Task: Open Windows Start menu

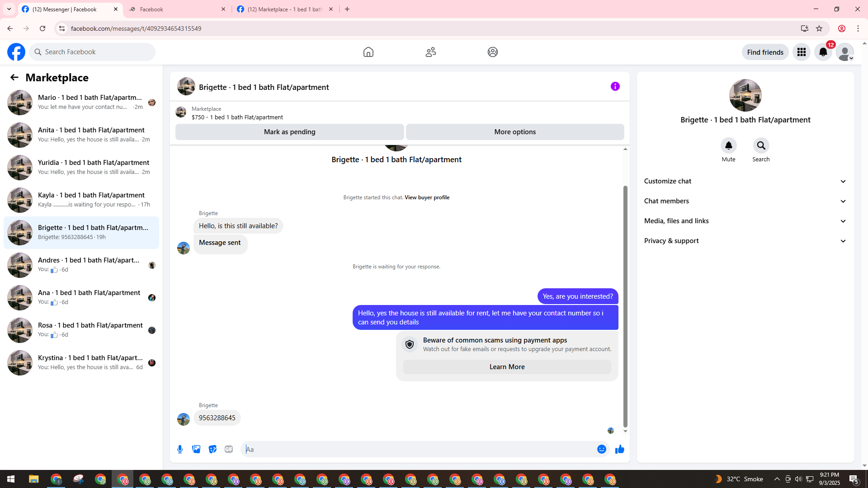Action: point(11,479)
